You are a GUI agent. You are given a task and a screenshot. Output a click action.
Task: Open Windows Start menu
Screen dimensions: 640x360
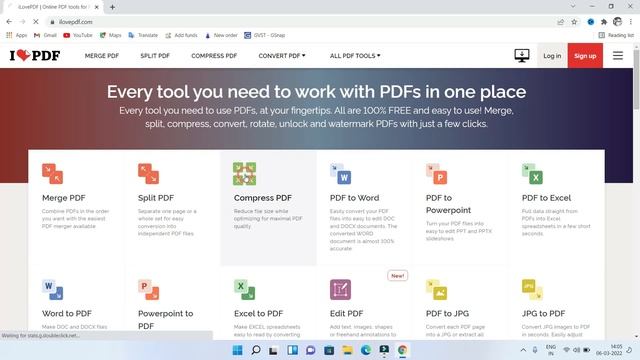pos(237,350)
